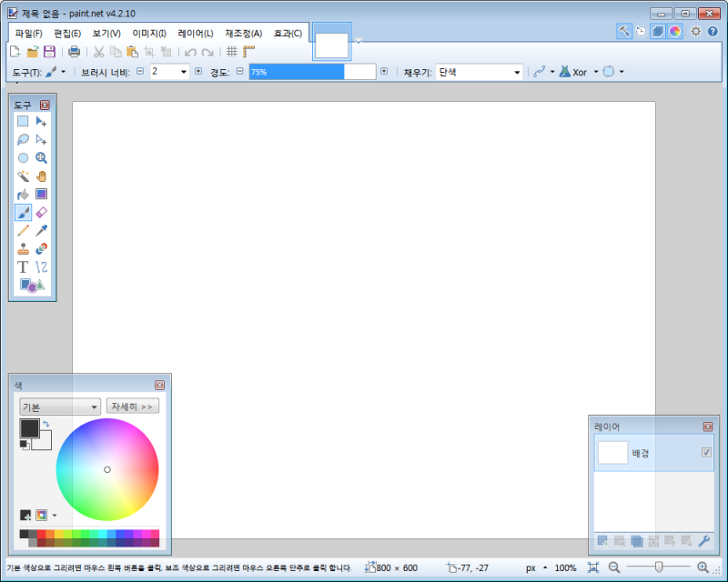Pick red from the color swatch row
728x582 pixels.
[x=42, y=534]
